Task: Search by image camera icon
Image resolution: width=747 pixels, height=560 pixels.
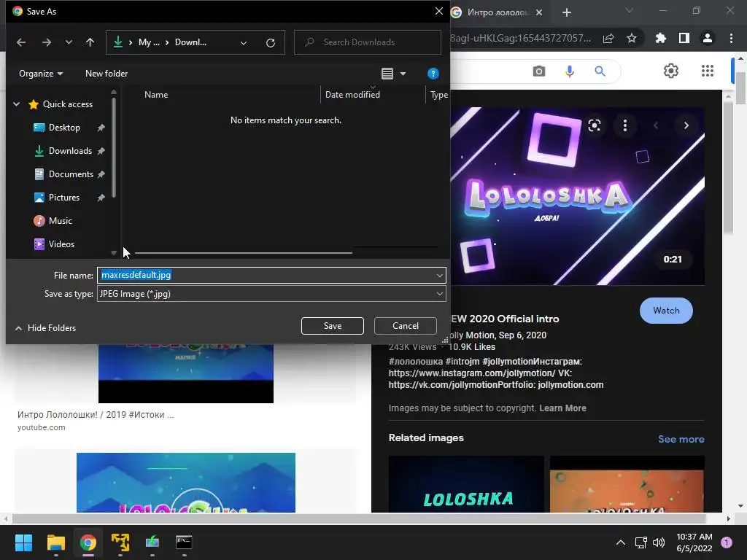Action: tap(539, 71)
